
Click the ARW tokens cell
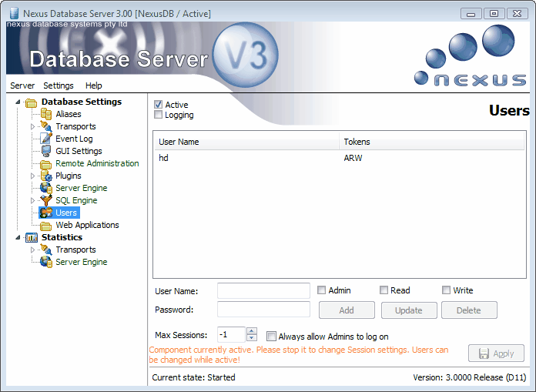353,158
